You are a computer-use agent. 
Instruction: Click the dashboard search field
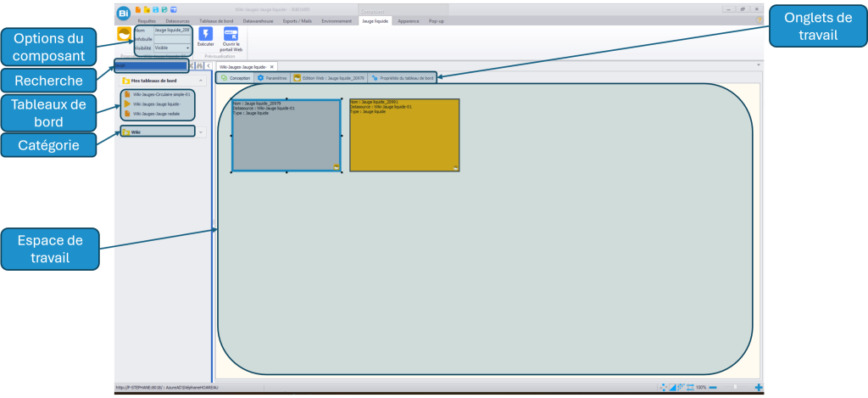click(151, 65)
